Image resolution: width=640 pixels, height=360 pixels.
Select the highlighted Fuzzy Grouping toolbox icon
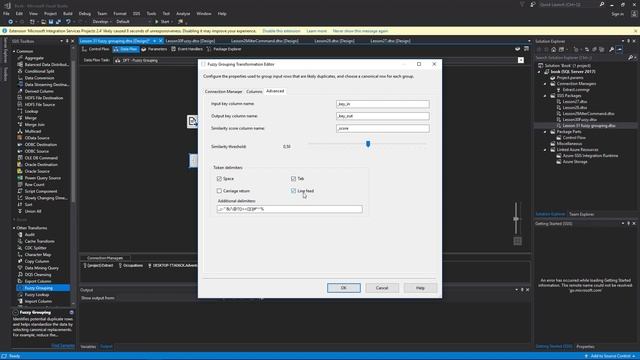(20, 288)
